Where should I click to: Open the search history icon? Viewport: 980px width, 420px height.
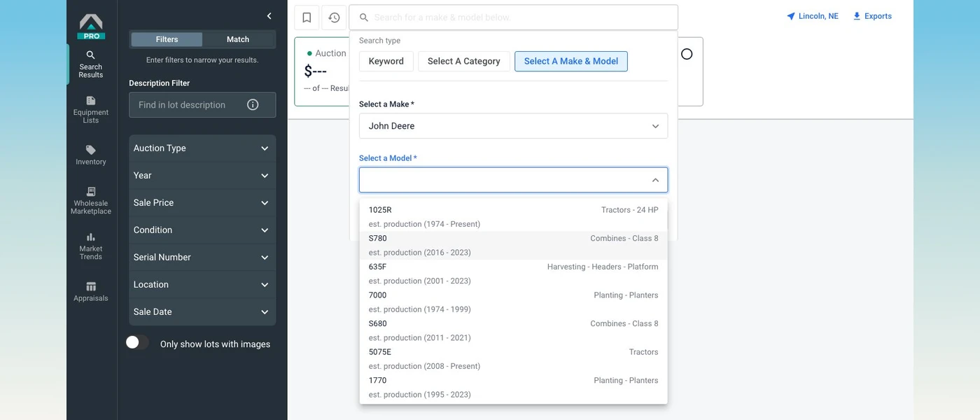point(334,17)
